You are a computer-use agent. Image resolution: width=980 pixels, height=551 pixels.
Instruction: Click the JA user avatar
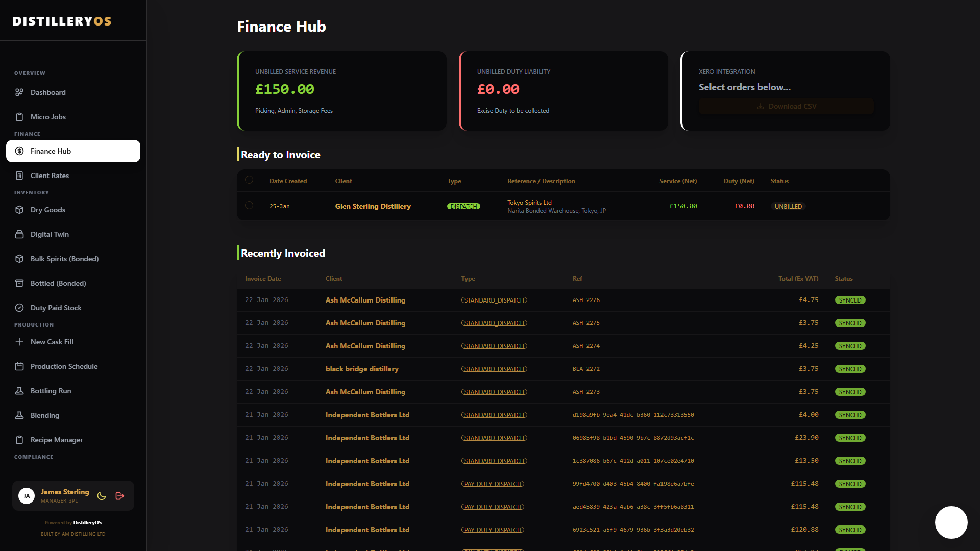[27, 496]
